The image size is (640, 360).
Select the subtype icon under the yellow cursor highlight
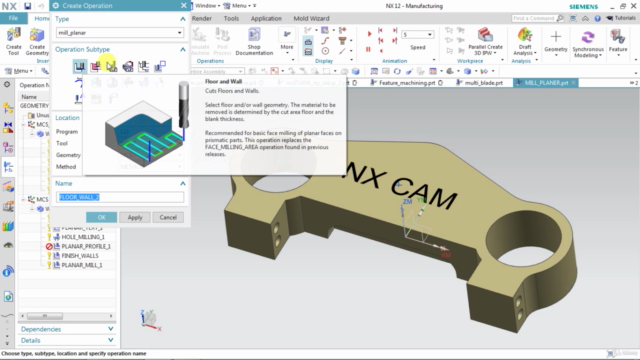pyautogui.click(x=111, y=66)
